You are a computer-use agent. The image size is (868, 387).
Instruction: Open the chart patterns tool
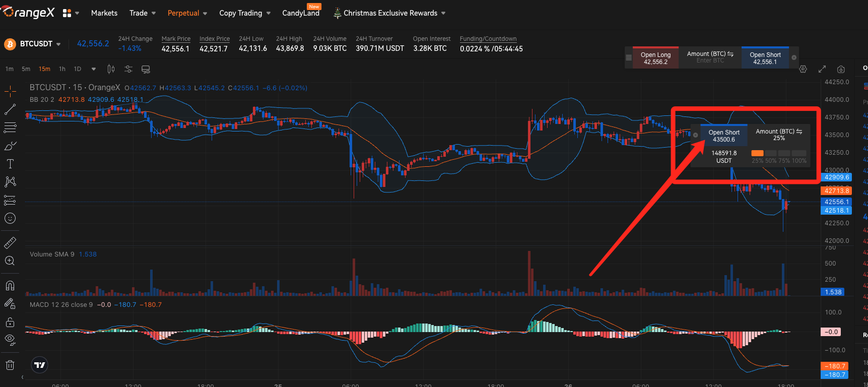[10, 182]
